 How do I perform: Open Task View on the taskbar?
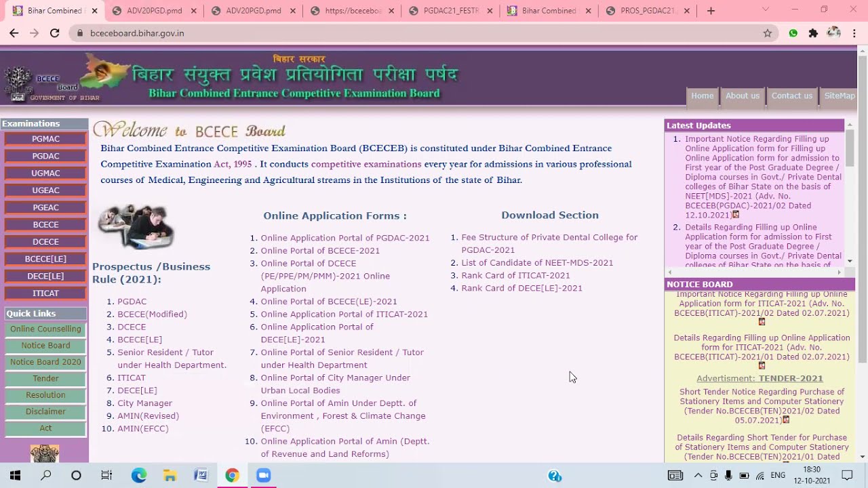[x=106, y=475]
